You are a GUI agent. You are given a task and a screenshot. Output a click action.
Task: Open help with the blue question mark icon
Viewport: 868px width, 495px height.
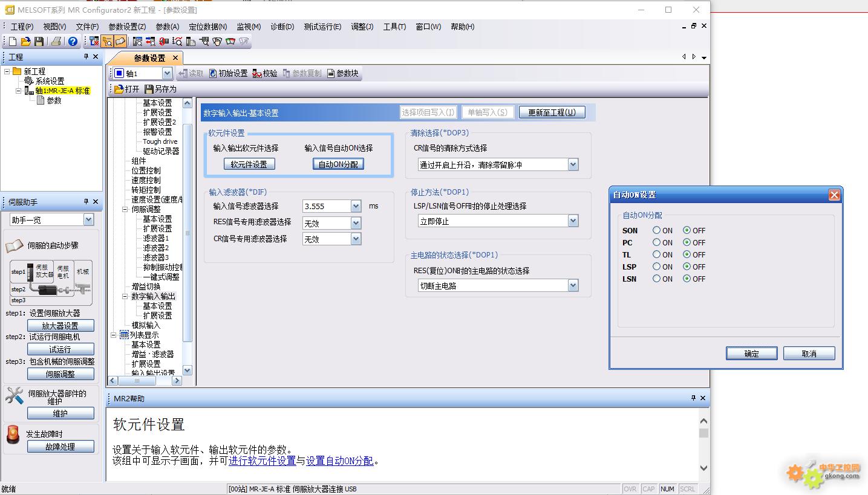(73, 41)
